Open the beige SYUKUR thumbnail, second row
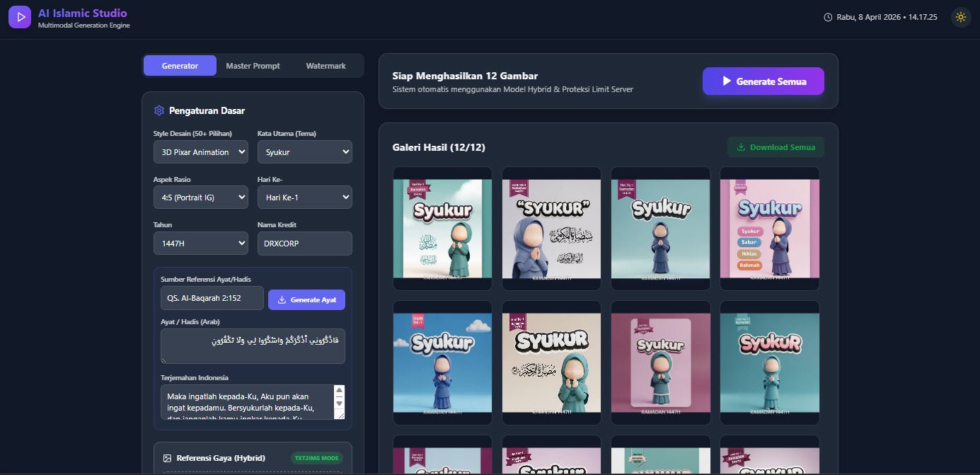 [x=551, y=363]
